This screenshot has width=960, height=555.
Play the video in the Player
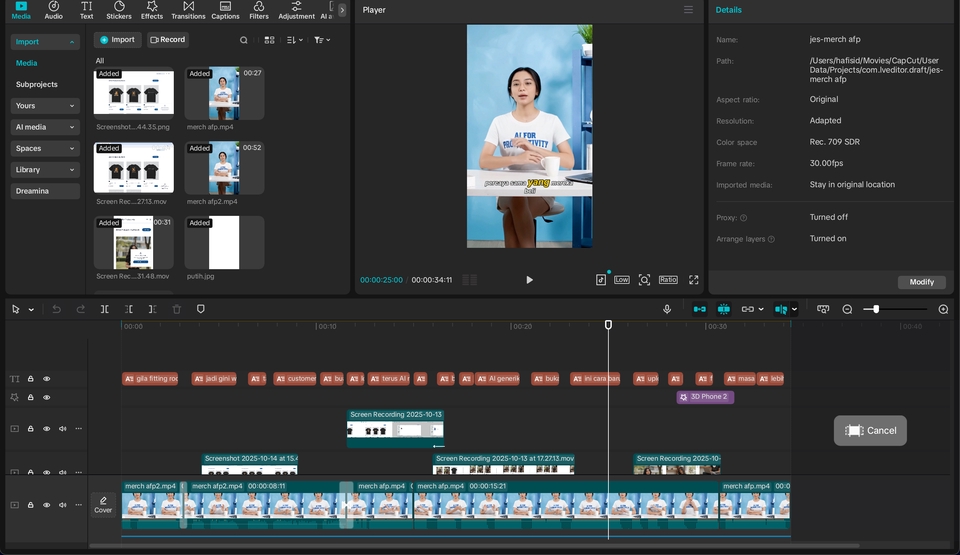point(529,280)
